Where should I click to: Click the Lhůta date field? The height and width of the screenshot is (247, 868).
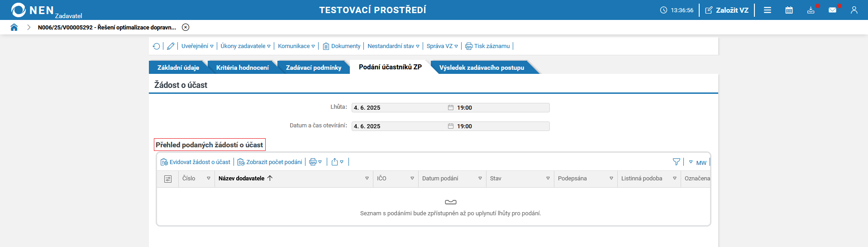tap(400, 108)
